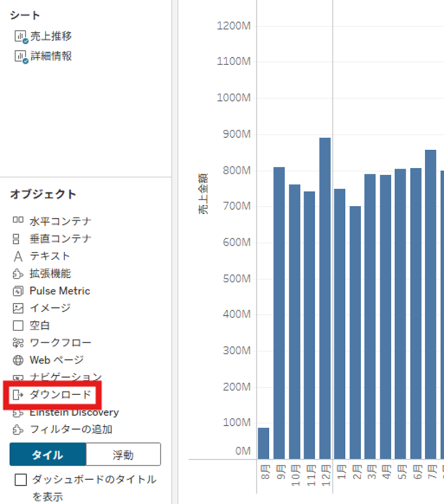Select the 水平コンテナ label
Viewport: 444px width, 504px height.
coord(61,221)
